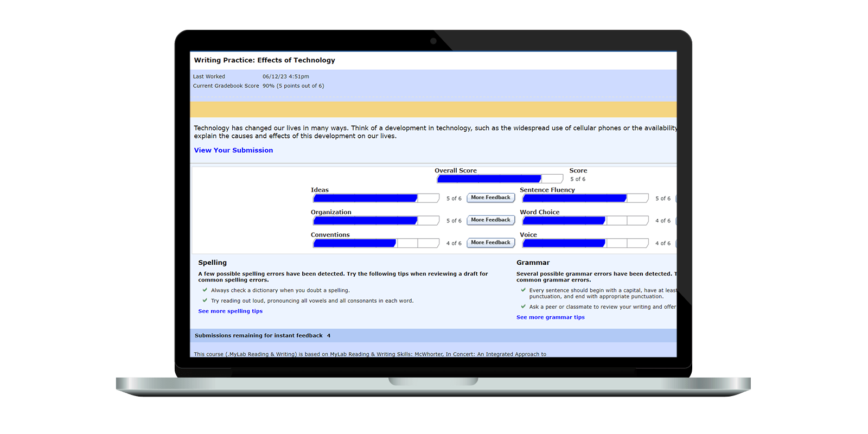Screen dimensions: 868x434
Task: Click More Feedback button for Organization
Action: tap(490, 220)
